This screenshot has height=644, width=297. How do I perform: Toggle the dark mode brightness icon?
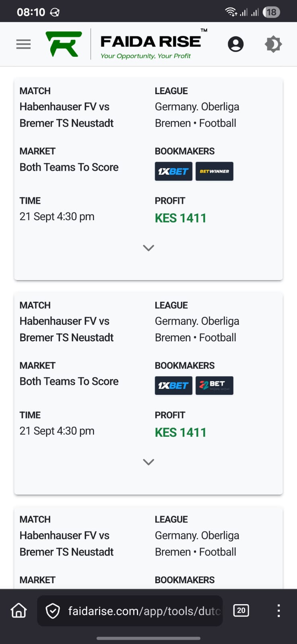coord(273,44)
